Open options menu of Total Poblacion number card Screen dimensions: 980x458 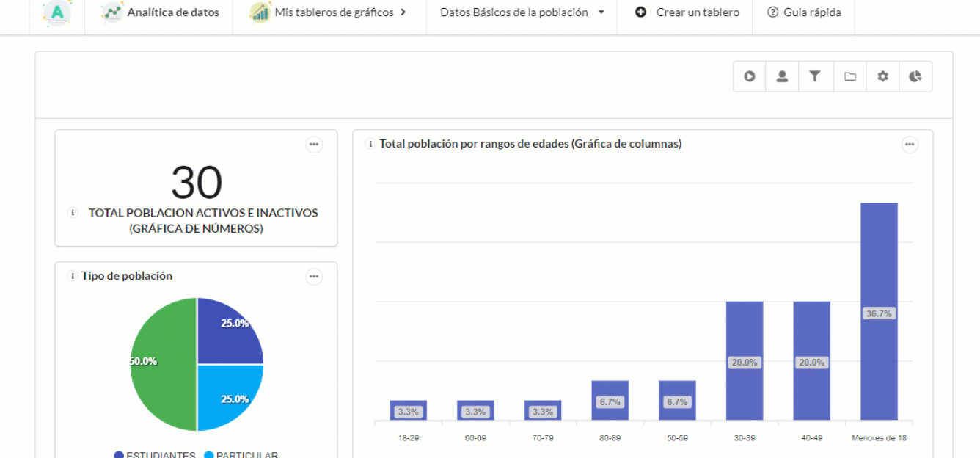pos(314,145)
